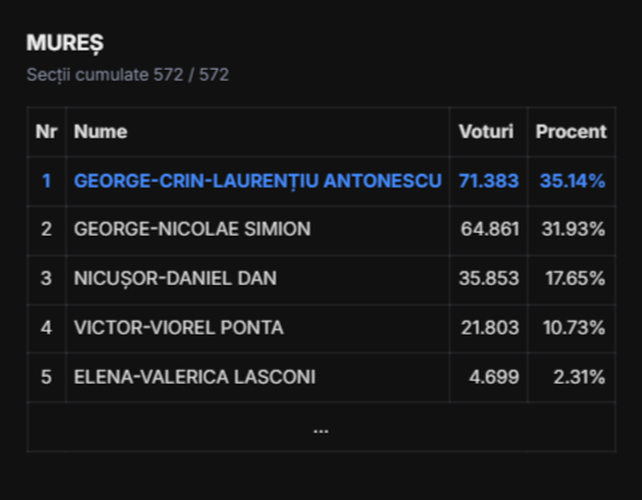Click the Nr column header

point(46,132)
